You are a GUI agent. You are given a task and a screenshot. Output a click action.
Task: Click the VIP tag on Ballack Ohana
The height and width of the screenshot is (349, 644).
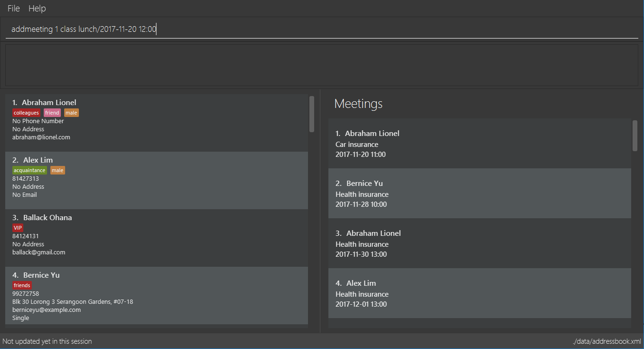coord(18,228)
